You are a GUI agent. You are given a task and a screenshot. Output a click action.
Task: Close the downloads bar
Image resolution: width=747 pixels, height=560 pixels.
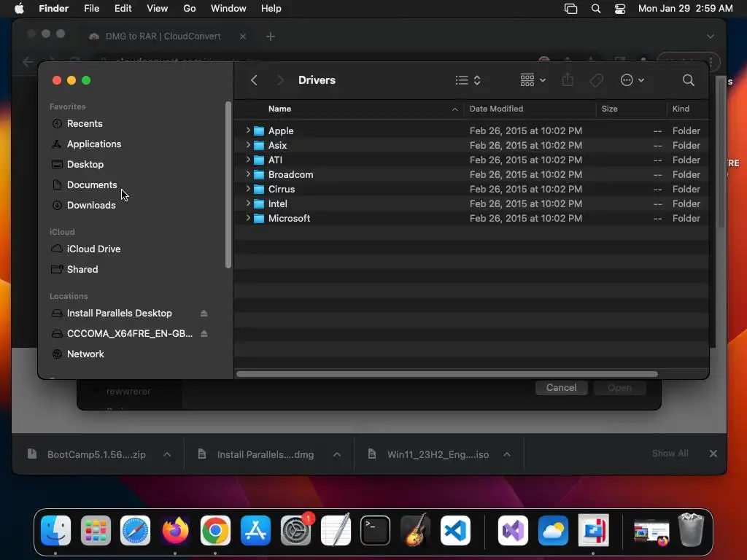tap(713, 454)
